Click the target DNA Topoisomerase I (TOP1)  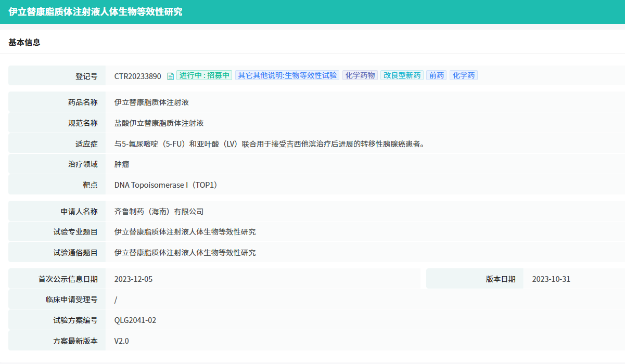pyautogui.click(x=166, y=185)
